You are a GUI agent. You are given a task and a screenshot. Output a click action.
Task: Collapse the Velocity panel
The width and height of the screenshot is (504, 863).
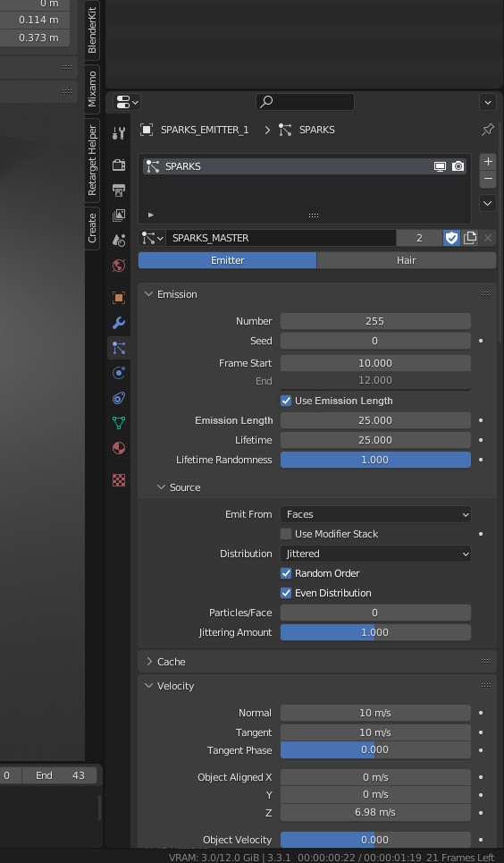148,686
